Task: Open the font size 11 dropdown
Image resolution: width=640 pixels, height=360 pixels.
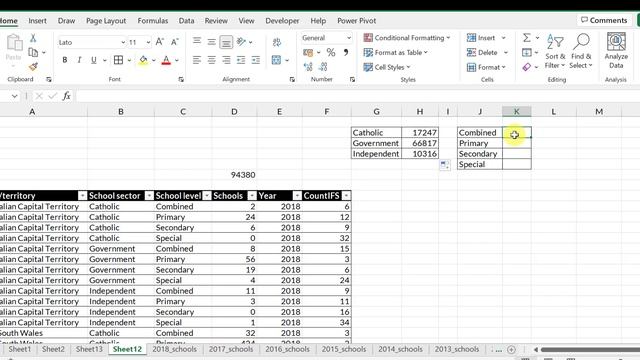Action: 148,42
